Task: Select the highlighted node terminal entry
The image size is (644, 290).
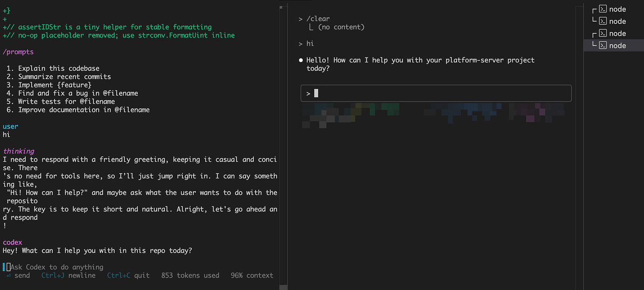Action: coord(614,45)
